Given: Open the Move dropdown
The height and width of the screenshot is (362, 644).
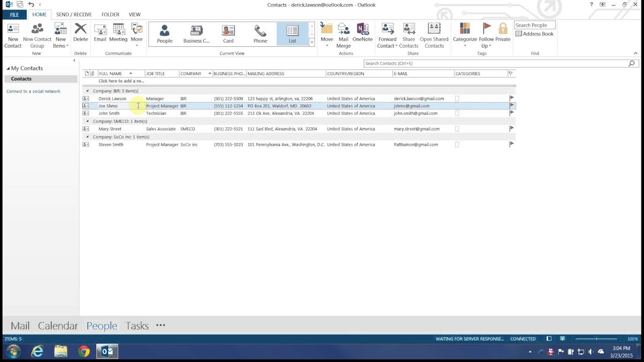Looking at the screenshot, I should pos(327,36).
